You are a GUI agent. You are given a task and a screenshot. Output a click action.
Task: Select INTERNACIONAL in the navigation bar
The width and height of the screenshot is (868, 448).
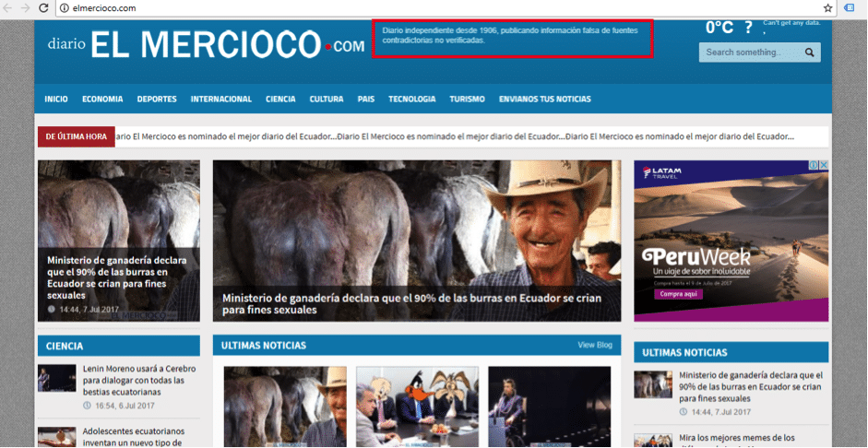coord(221,99)
